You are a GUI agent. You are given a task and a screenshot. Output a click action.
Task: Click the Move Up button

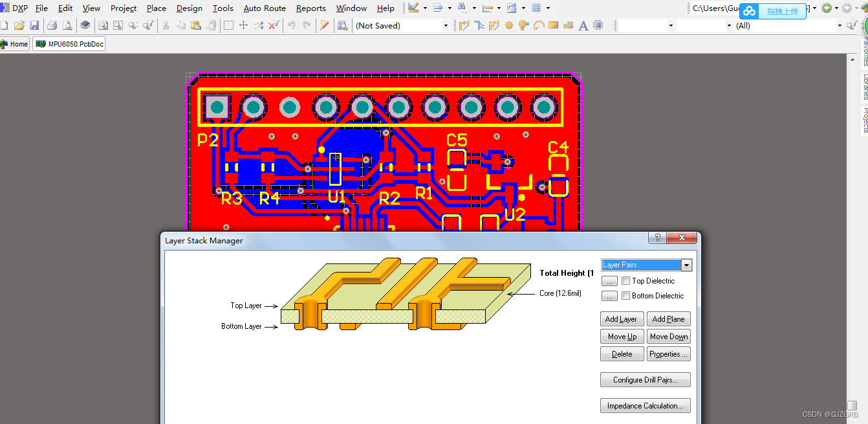(x=622, y=336)
